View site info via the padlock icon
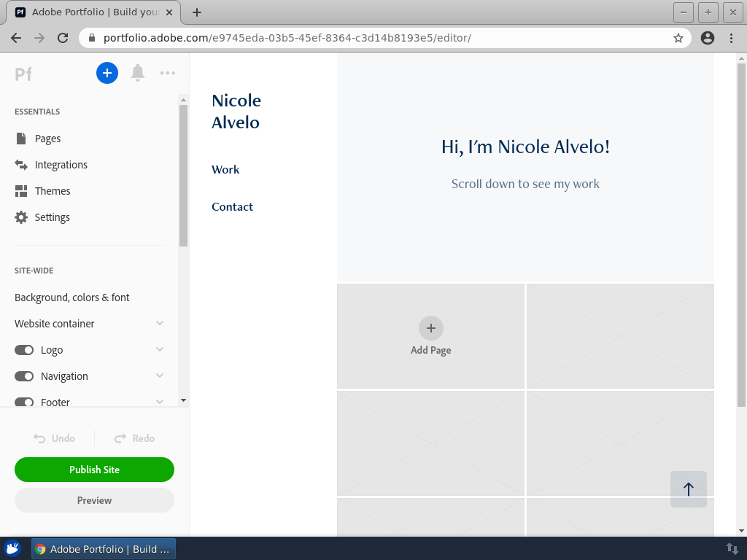747x560 pixels. (92, 38)
